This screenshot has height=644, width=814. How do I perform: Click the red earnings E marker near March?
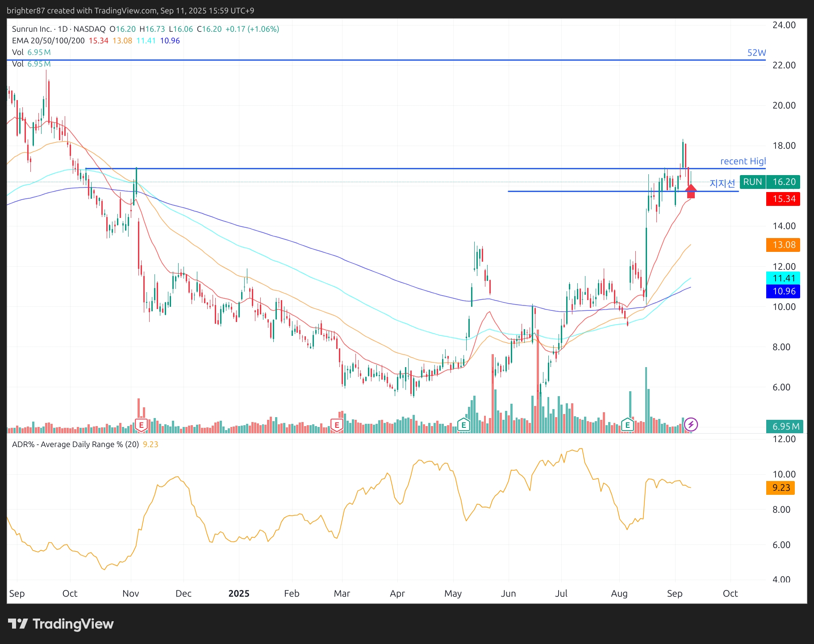pyautogui.click(x=337, y=425)
